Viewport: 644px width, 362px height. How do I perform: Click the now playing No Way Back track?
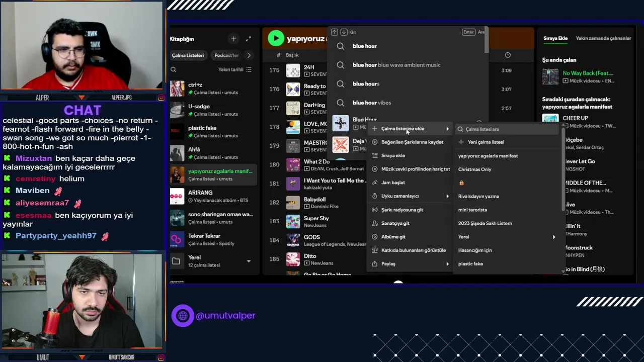click(585, 77)
